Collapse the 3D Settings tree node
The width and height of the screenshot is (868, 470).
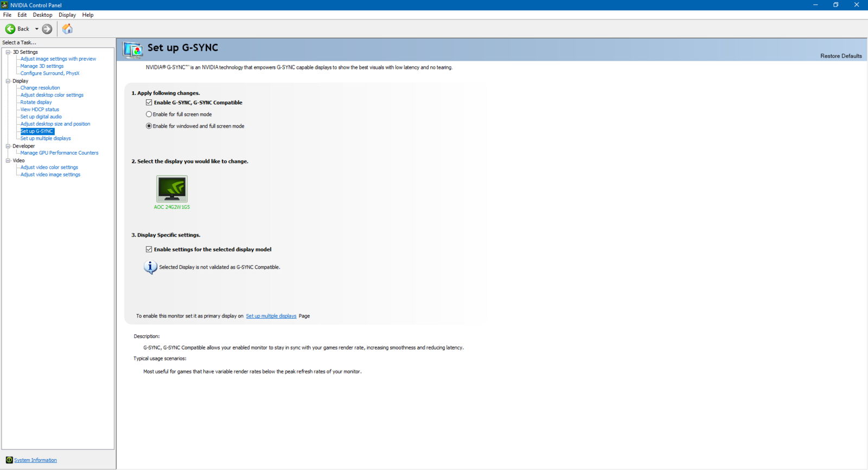(x=8, y=52)
